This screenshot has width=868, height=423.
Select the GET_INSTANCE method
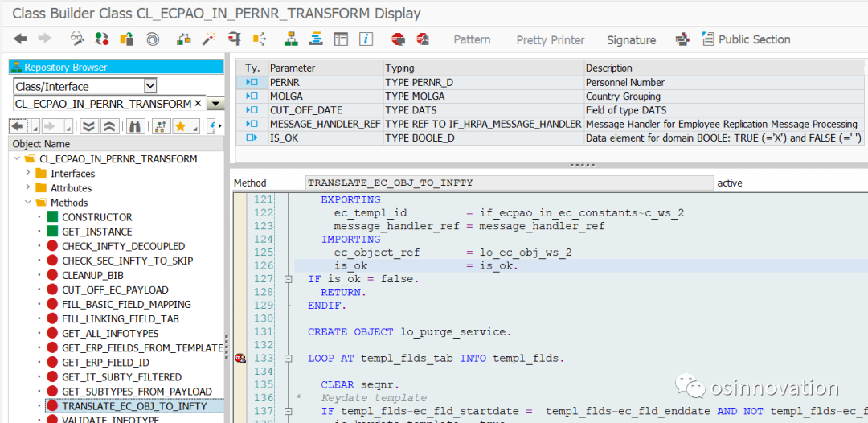[x=97, y=232]
